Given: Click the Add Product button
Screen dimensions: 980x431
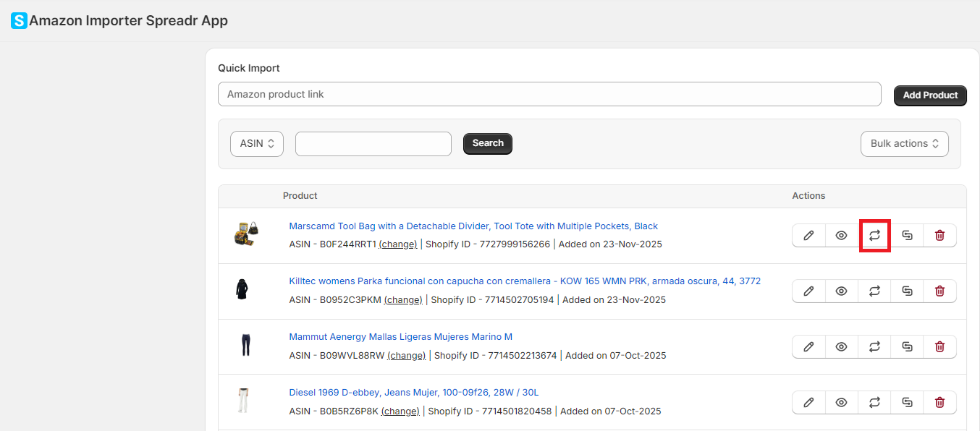Looking at the screenshot, I should tap(930, 95).
